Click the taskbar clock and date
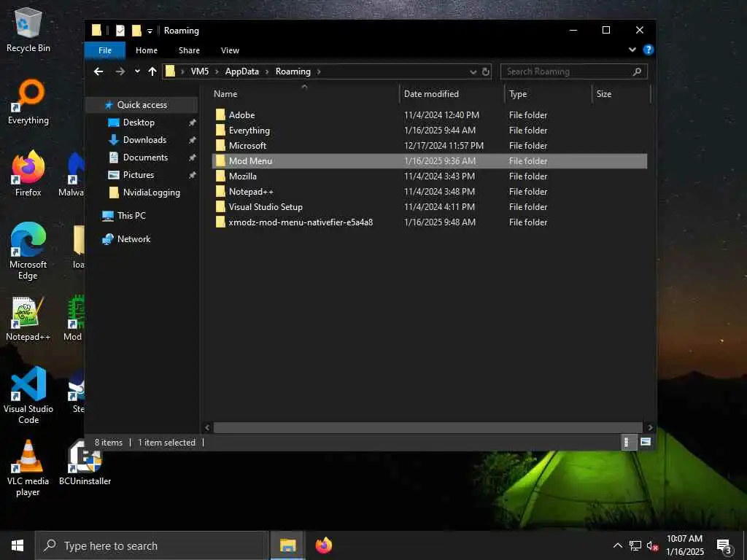 [x=684, y=545]
